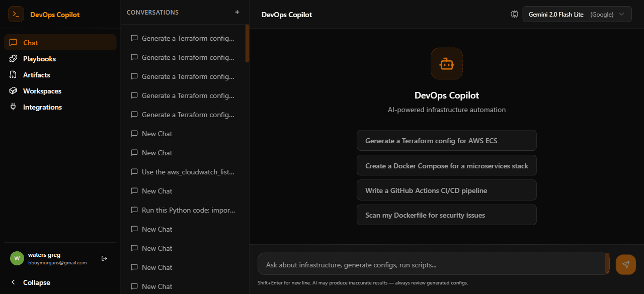Image resolution: width=644 pixels, height=294 pixels.
Task: Select the Playbooks menu item
Action: (x=39, y=58)
